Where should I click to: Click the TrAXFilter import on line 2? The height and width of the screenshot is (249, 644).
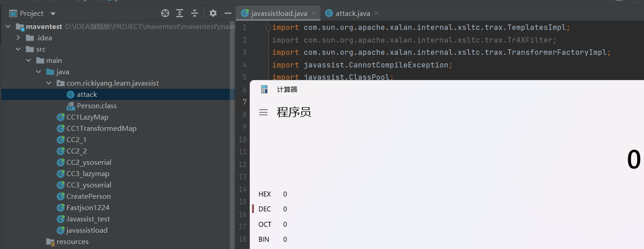[530, 40]
